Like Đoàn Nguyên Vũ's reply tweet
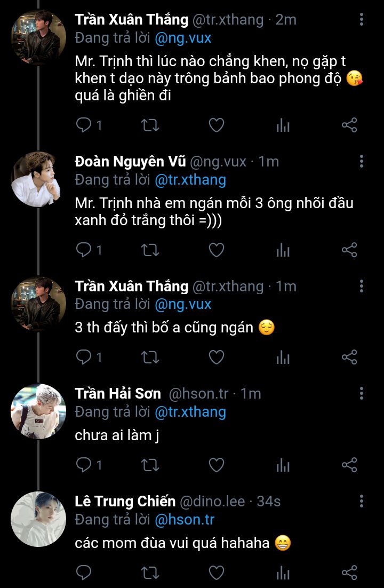384x588 pixels. point(216,250)
